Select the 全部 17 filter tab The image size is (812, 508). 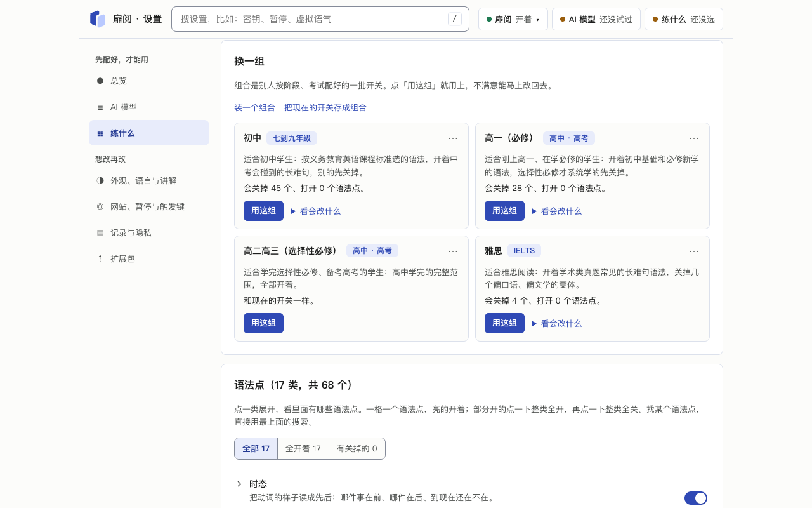pyautogui.click(x=256, y=448)
